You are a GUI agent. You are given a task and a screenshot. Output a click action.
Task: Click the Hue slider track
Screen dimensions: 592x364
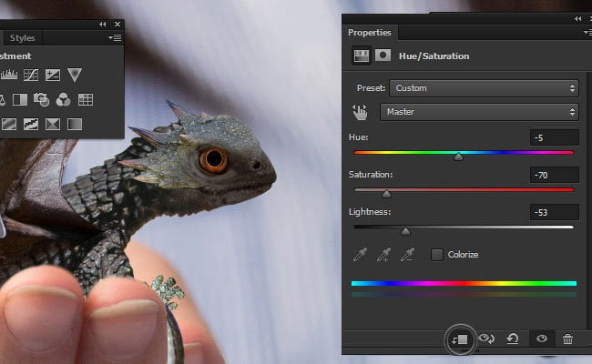click(464, 153)
